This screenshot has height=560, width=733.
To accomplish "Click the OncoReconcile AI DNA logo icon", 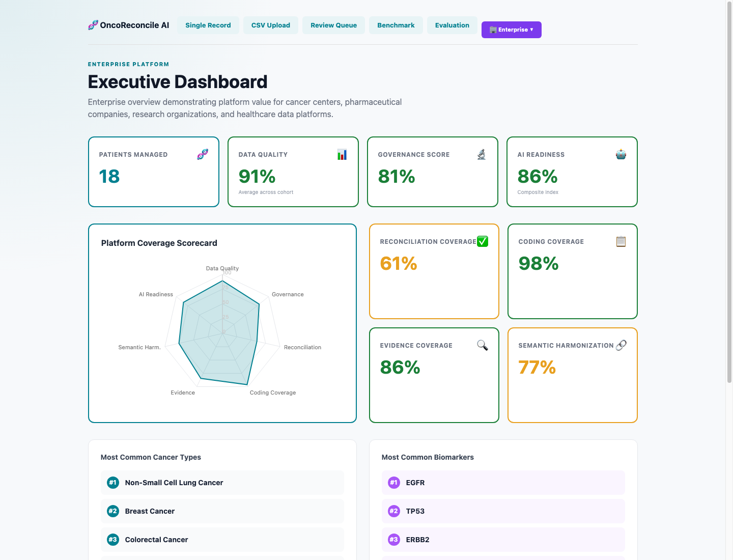I will 93,25.
